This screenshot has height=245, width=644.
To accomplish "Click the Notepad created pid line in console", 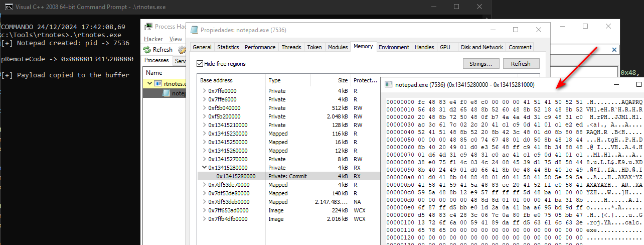I will point(65,43).
